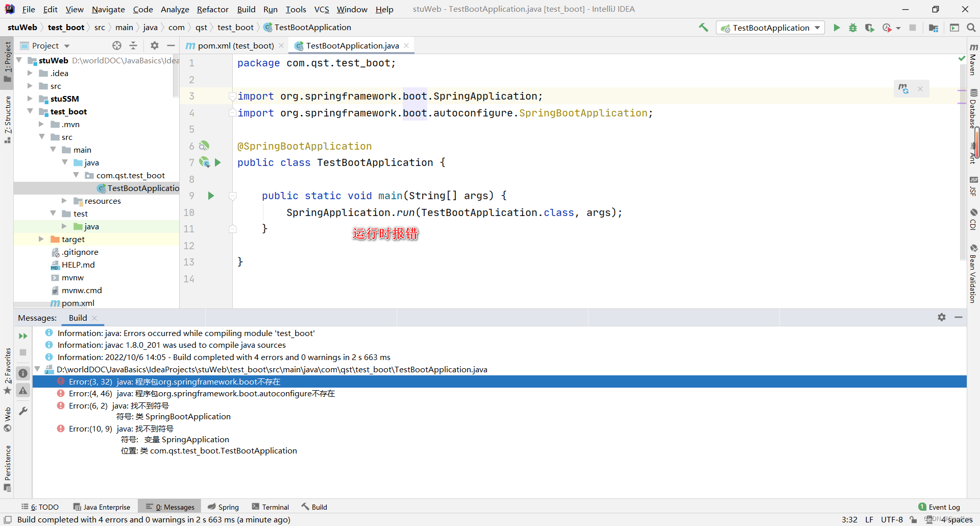Open the wrench settings icon in Messages sidebar
The height and width of the screenshot is (526, 980).
23,411
